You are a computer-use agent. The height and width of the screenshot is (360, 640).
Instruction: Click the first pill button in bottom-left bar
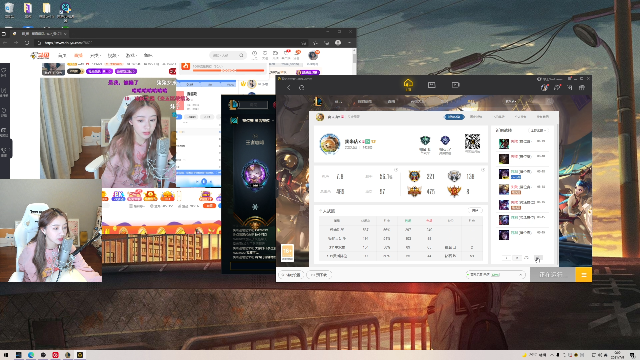tap(291, 275)
